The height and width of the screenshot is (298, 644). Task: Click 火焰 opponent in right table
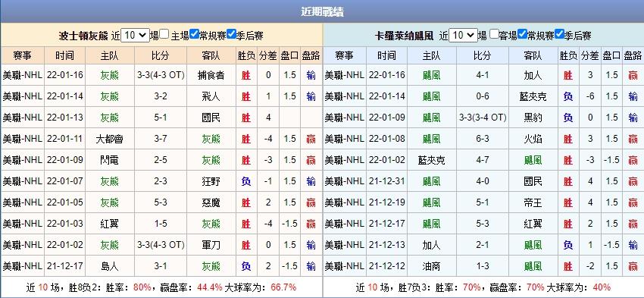coord(533,139)
